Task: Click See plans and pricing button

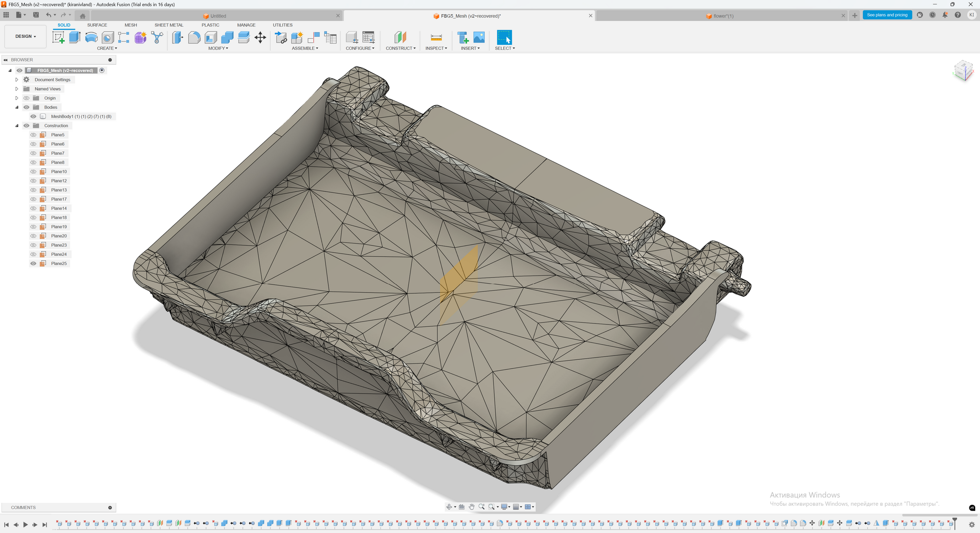Action: coord(887,15)
